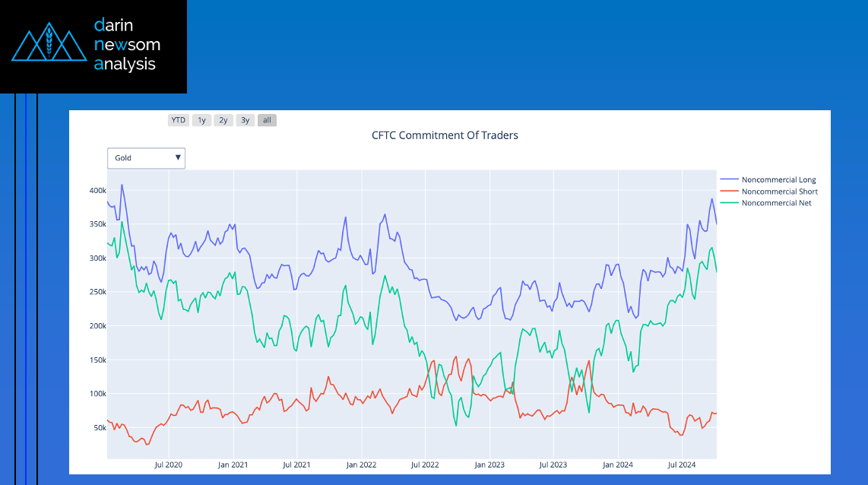Open the Gold commodity dropdown
868x485 pixels.
(146, 158)
